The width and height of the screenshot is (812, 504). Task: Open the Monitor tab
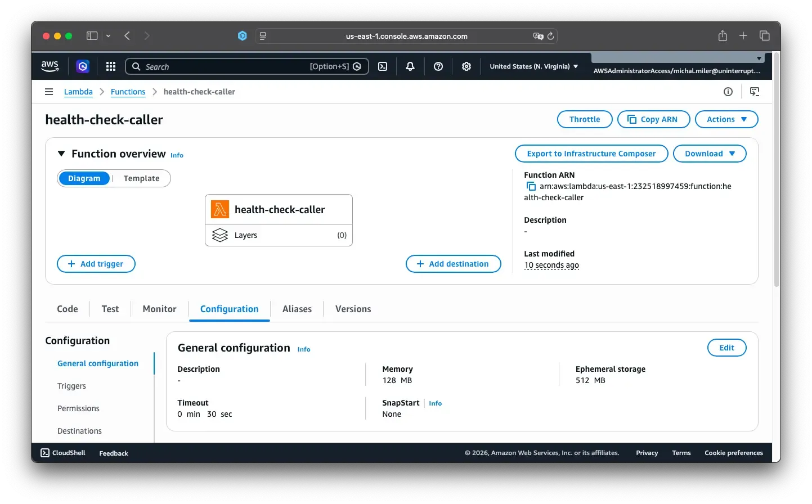point(160,309)
